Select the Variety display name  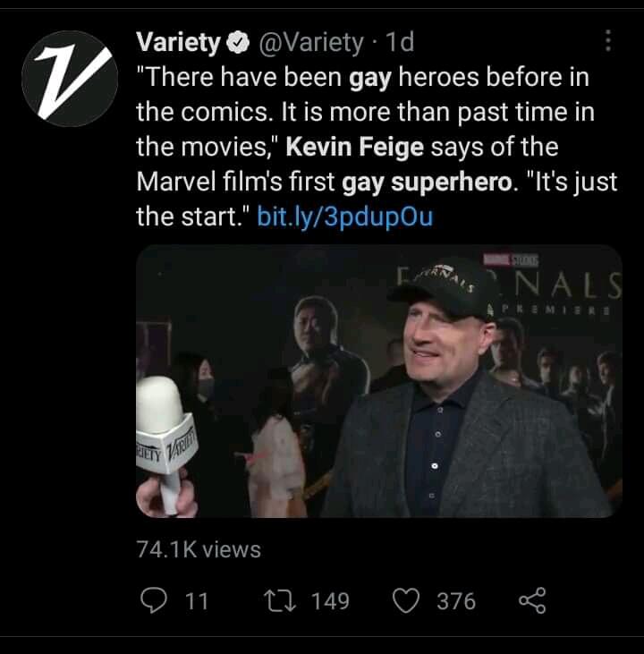click(x=178, y=42)
